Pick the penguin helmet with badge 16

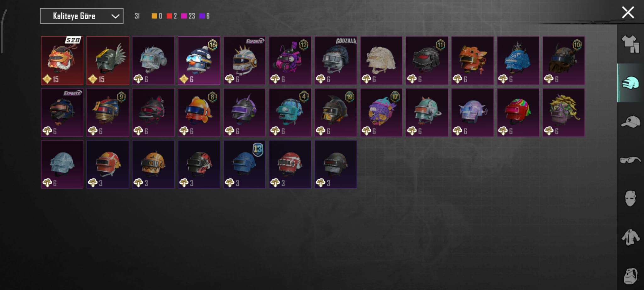[199, 60]
